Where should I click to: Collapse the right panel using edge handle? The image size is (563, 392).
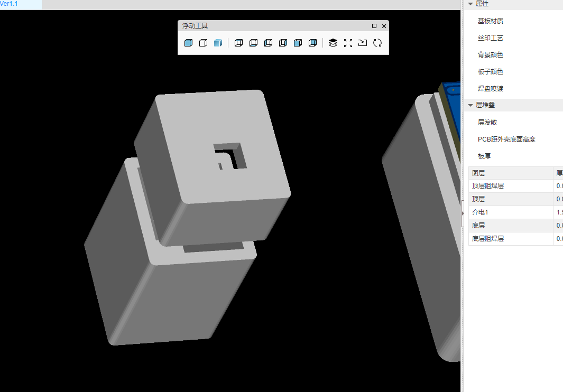pos(463,206)
